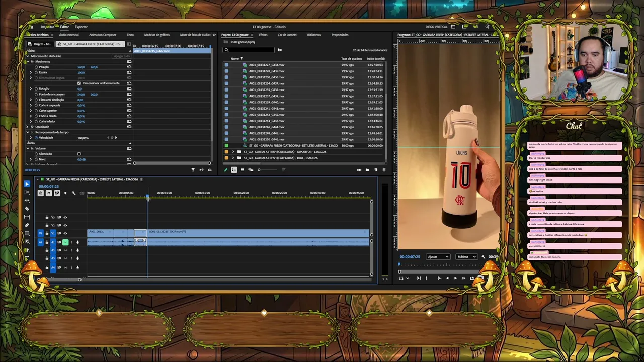Switch to the Exportar workspace tab
The height and width of the screenshot is (362, 644).
81,27
